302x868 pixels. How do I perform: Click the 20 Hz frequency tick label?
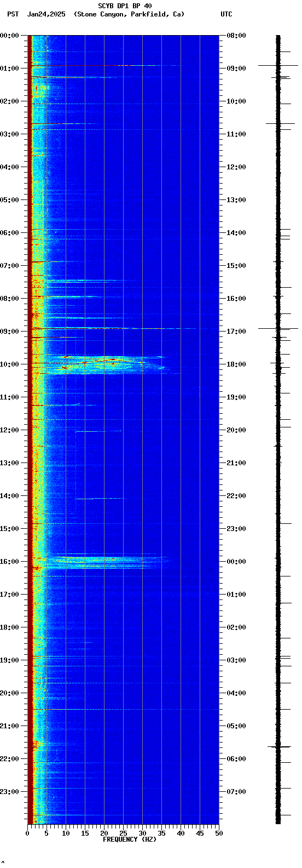coord(104,833)
